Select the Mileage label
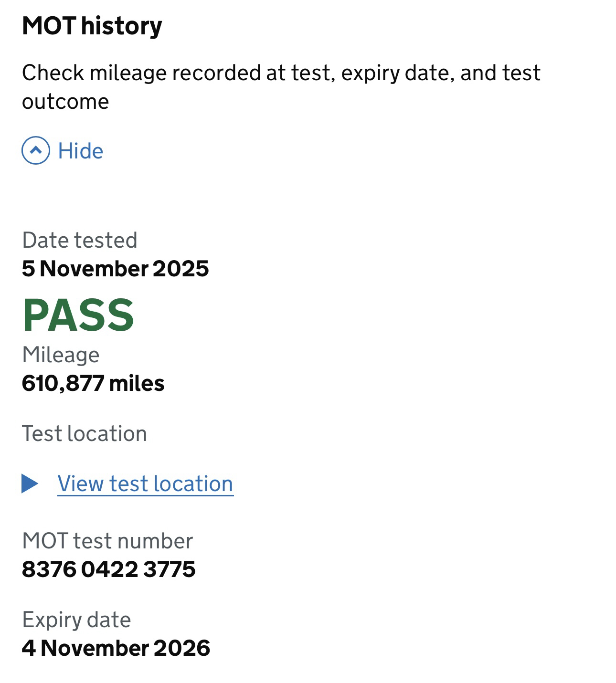This screenshot has height=683, width=616. [x=61, y=355]
